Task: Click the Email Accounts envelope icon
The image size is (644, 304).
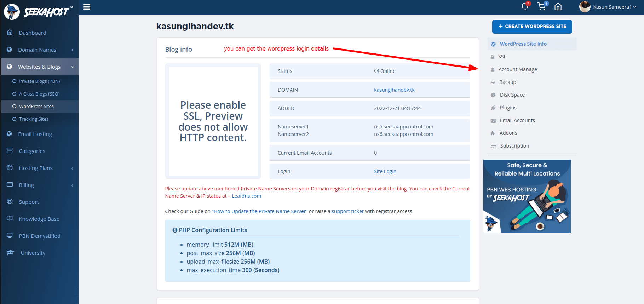Action: [x=493, y=121]
